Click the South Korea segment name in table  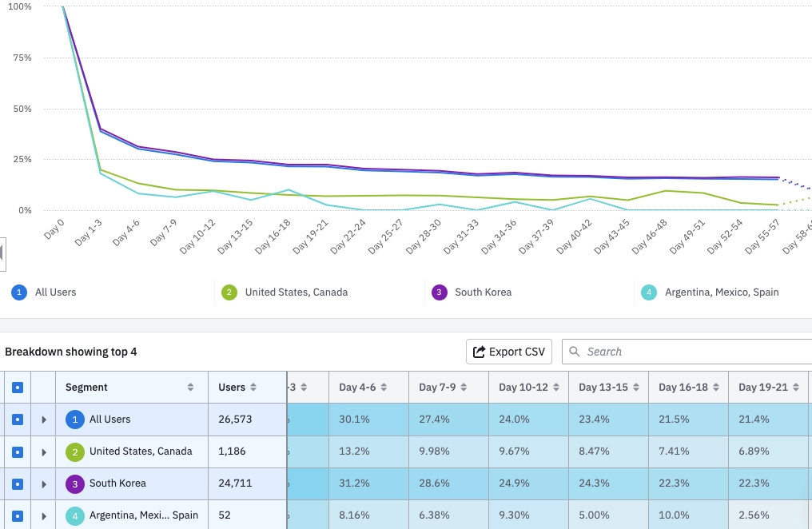tap(117, 483)
